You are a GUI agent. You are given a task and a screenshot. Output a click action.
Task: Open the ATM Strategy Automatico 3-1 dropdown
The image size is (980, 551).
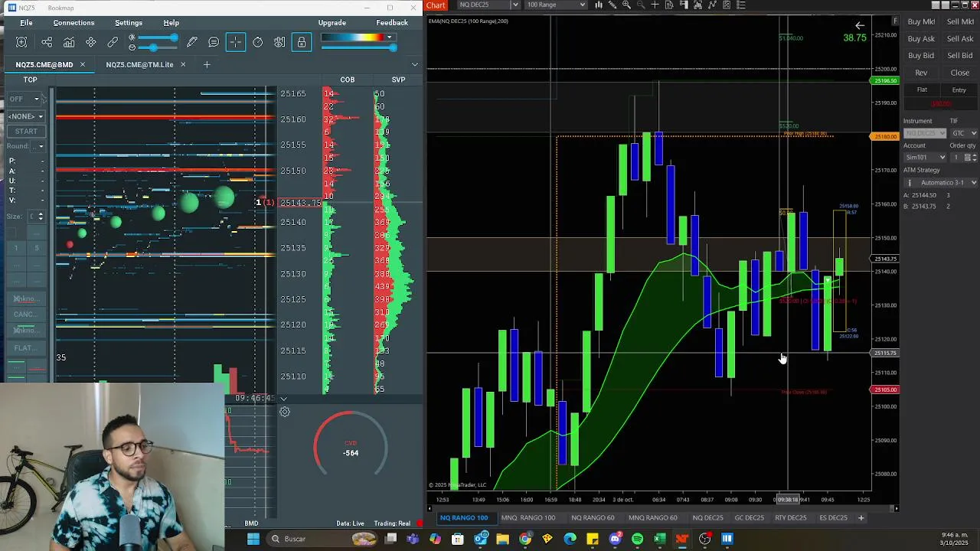click(941, 182)
